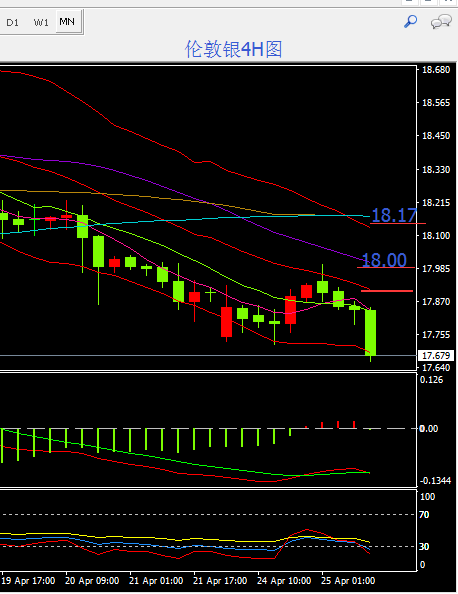
Task: Click the MACD zero level 0.00 label
Action: click(428, 428)
